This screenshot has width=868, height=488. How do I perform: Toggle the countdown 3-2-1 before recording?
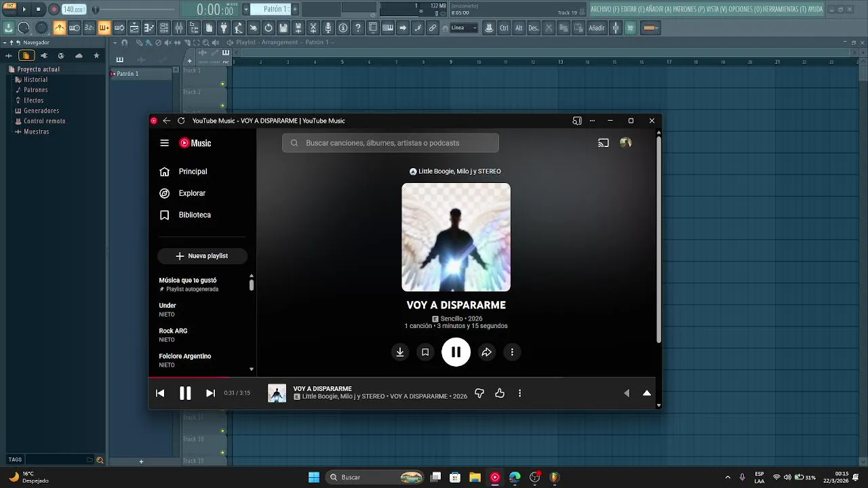pyautogui.click(x=90, y=28)
